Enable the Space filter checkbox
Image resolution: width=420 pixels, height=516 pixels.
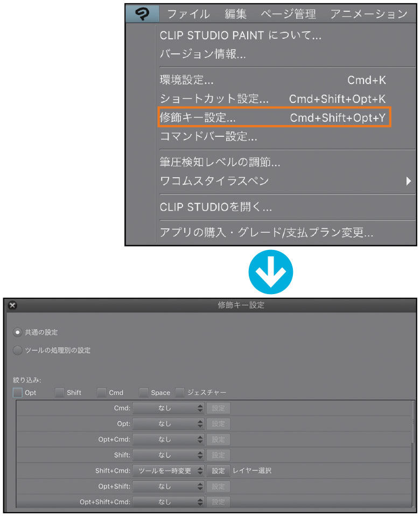point(144,392)
